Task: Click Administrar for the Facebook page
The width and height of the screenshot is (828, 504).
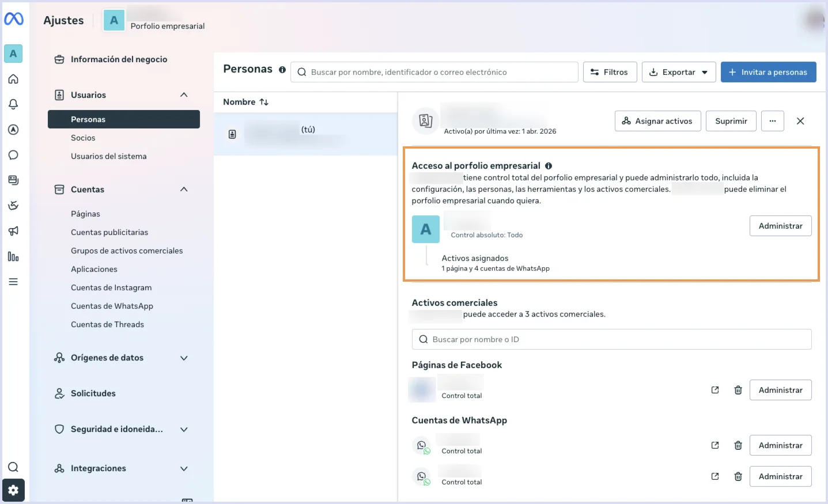Action: (x=780, y=390)
